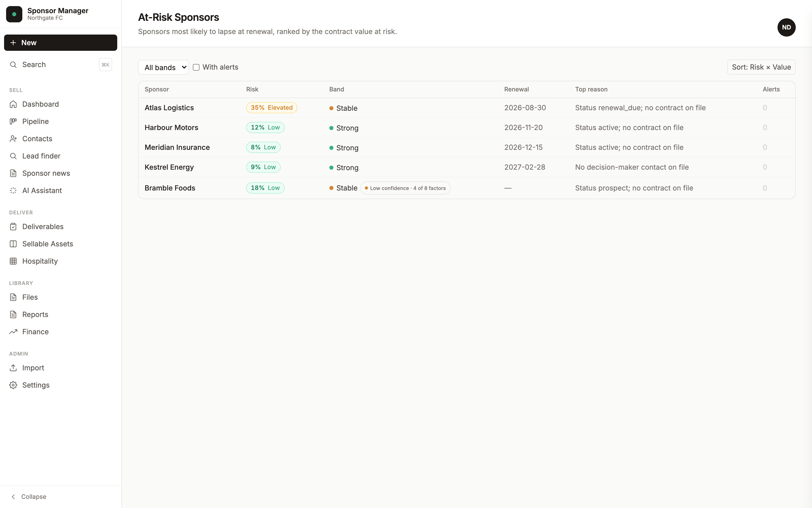
Task: Click the Settings gear icon
Action: point(13,385)
